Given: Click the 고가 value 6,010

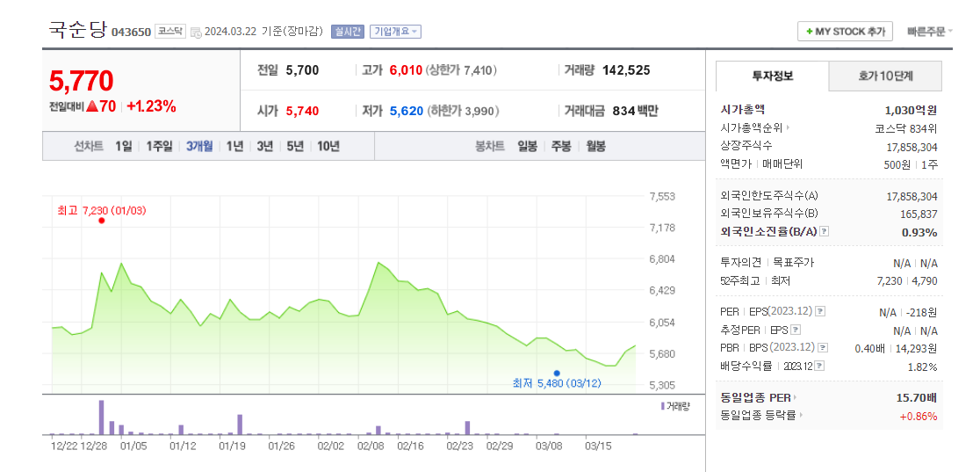Looking at the screenshot, I should pyautogui.click(x=407, y=70).
